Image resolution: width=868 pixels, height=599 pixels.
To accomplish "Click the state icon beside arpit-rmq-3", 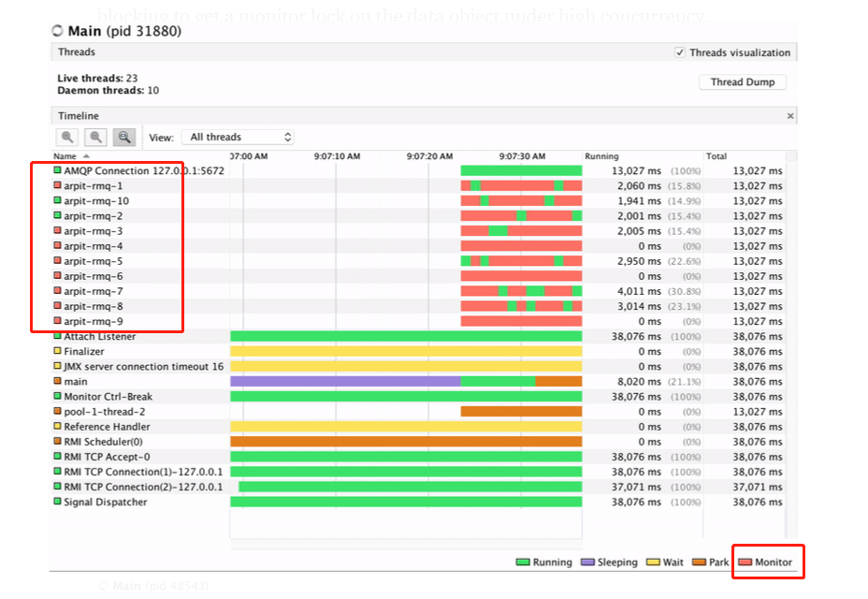I will coord(57,230).
